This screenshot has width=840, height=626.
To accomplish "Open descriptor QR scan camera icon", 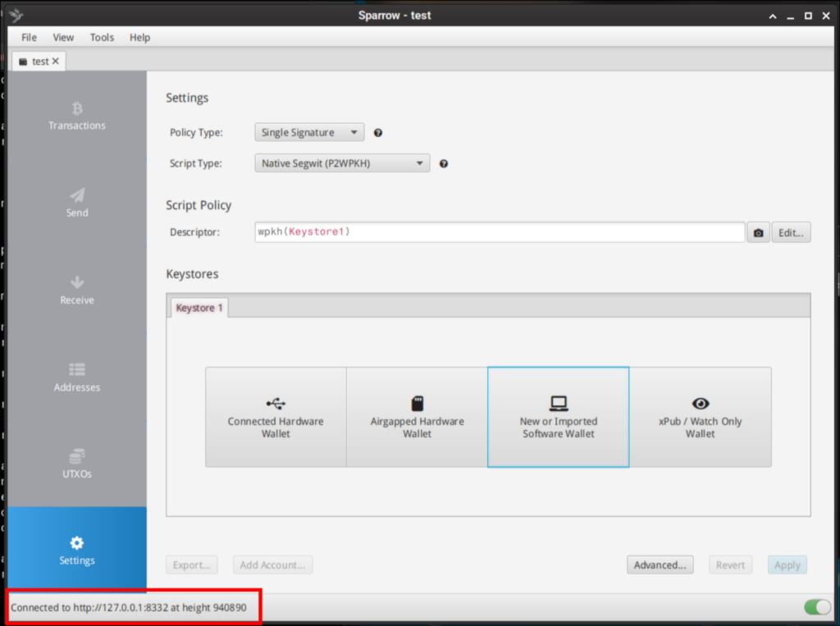I will (x=757, y=231).
